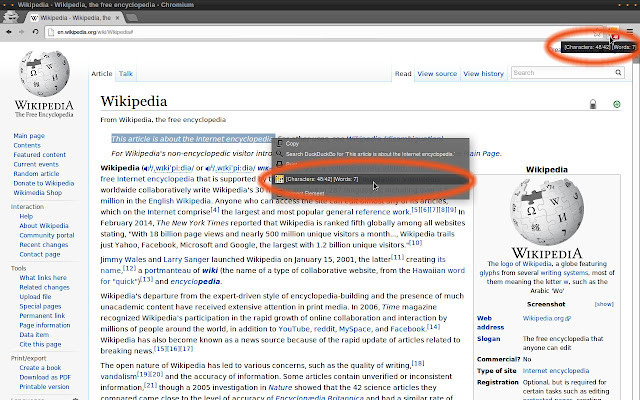
Task: Open Wikimedia Shop link
Action: click(x=38, y=193)
